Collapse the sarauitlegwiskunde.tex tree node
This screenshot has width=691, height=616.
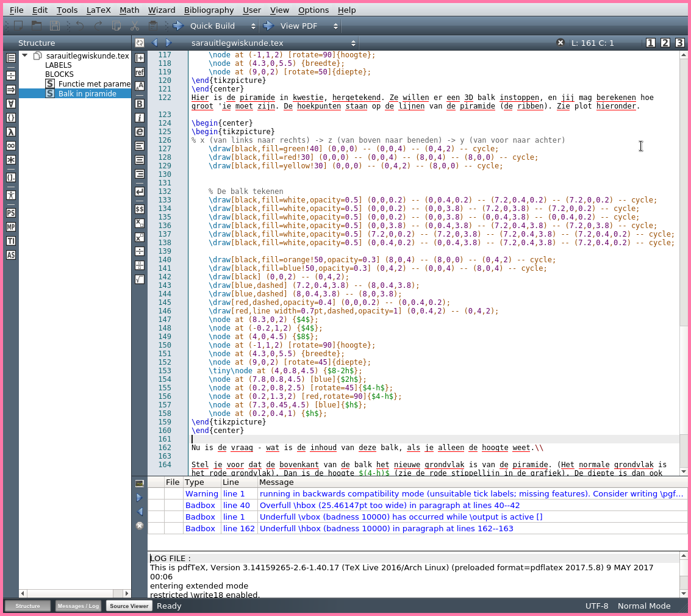tap(25, 56)
